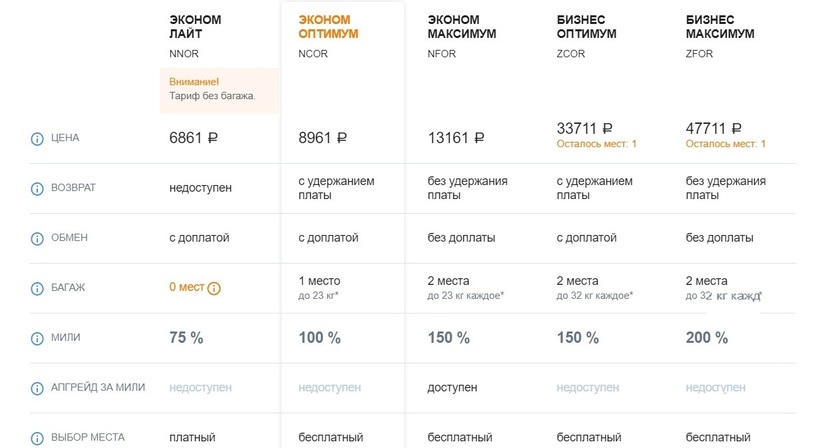This screenshot has width=820, height=448.
Task: Click the 6861 ₽ price
Action: (x=193, y=138)
